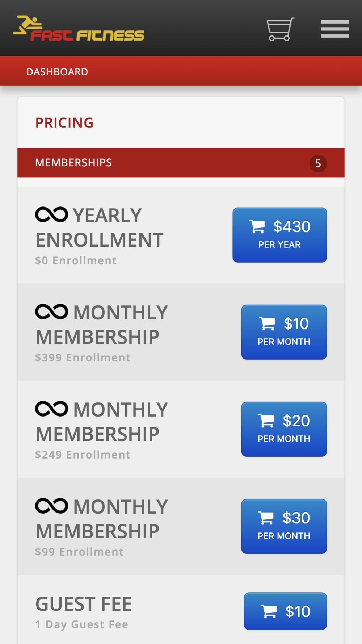Select the Yearly Enrollment title

(100, 227)
